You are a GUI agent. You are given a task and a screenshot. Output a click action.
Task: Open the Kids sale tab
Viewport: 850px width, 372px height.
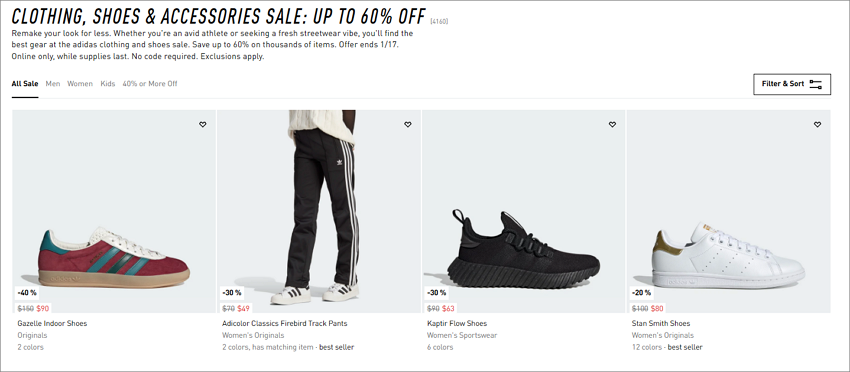107,84
